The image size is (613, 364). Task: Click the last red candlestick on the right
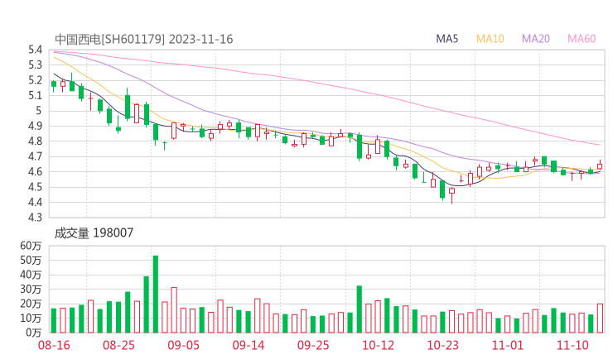coord(600,166)
